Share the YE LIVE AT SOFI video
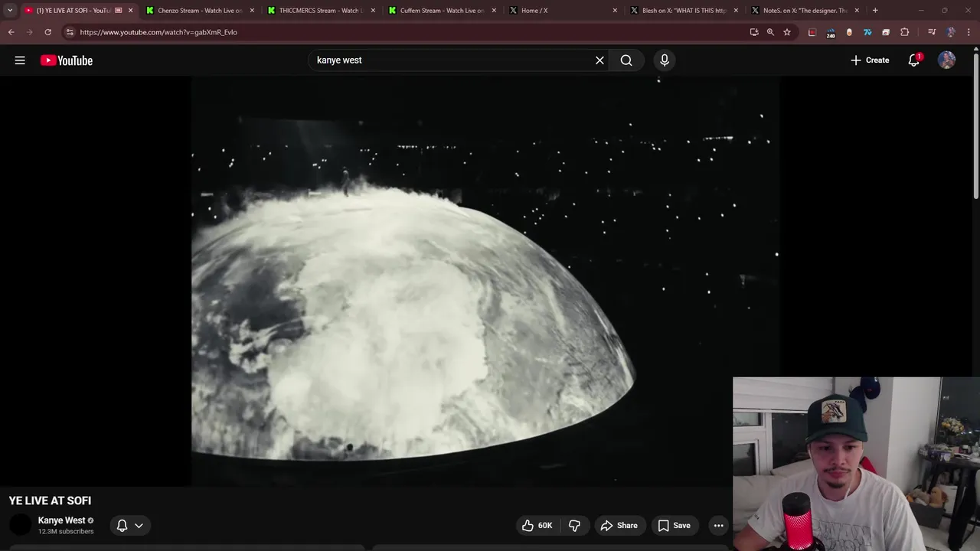Image resolution: width=980 pixels, height=551 pixels. coord(619,526)
